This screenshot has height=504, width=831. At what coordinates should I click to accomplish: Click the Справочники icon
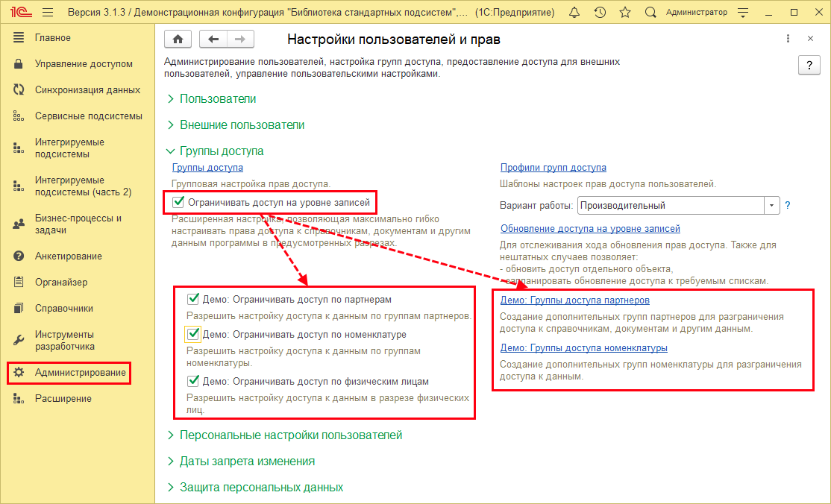pos(19,309)
